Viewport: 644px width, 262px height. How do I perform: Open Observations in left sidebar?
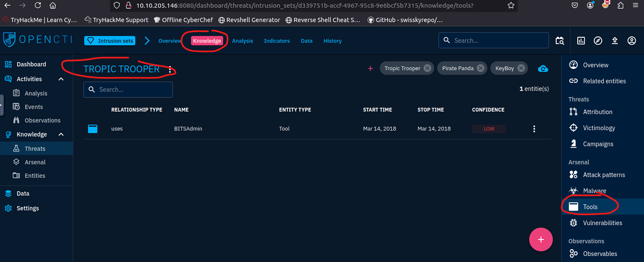(36, 120)
